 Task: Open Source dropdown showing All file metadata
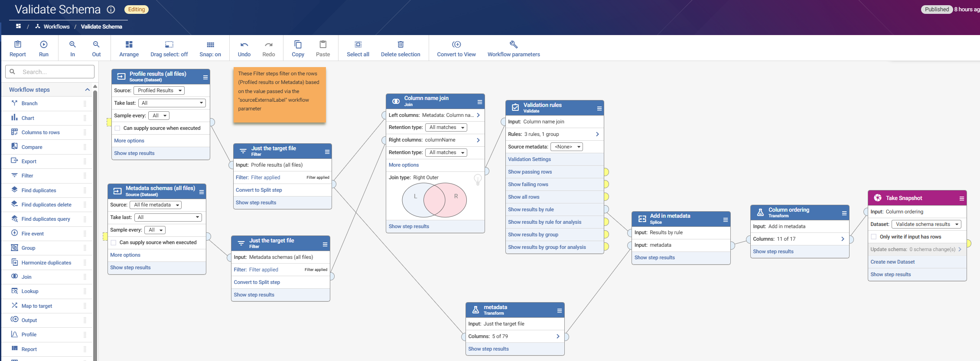coord(155,205)
